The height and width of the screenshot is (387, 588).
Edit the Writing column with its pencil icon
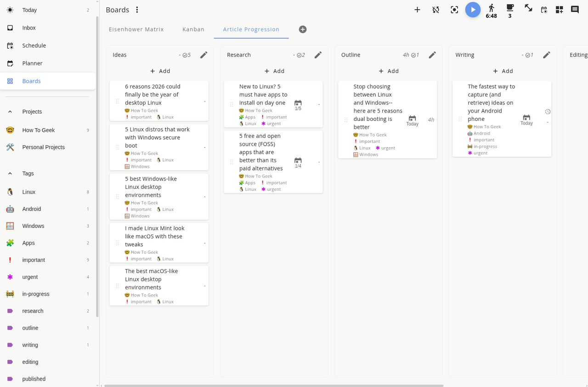tap(547, 55)
